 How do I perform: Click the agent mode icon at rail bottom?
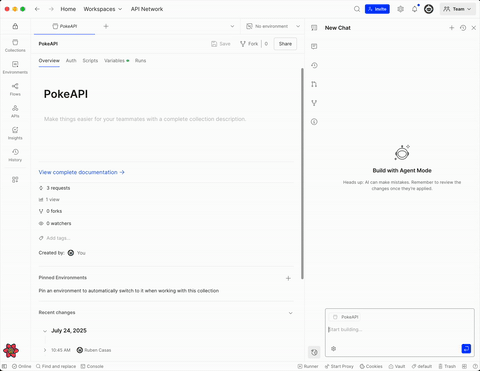(314, 352)
